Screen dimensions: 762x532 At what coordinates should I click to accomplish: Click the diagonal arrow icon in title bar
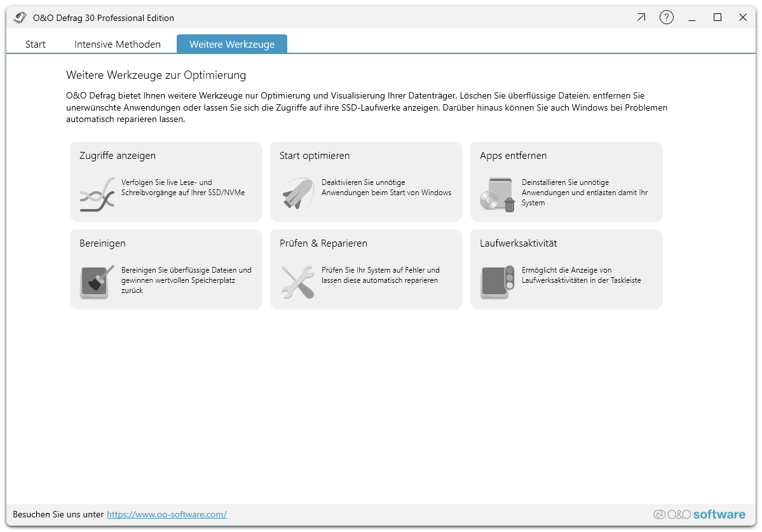point(641,18)
